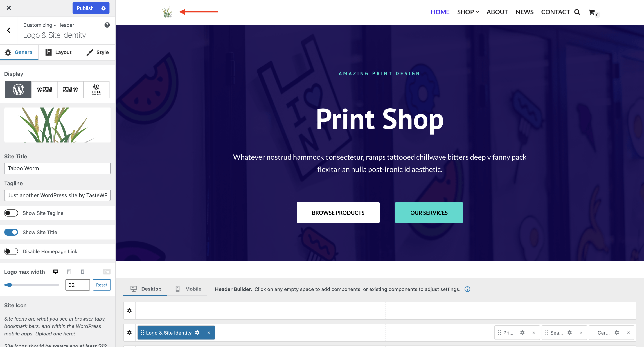Image resolution: width=644 pixels, height=347 pixels.
Task: Switch logo width to tablet device icon
Action: click(69, 272)
